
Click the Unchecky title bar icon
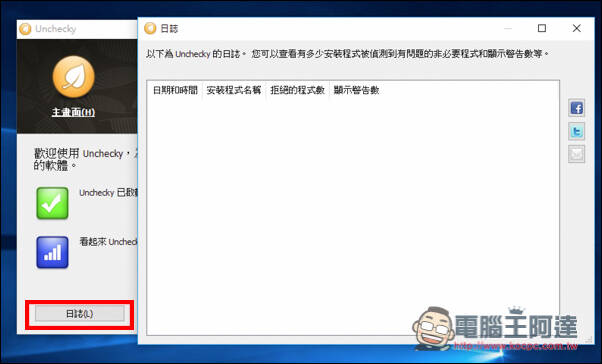click(x=25, y=29)
